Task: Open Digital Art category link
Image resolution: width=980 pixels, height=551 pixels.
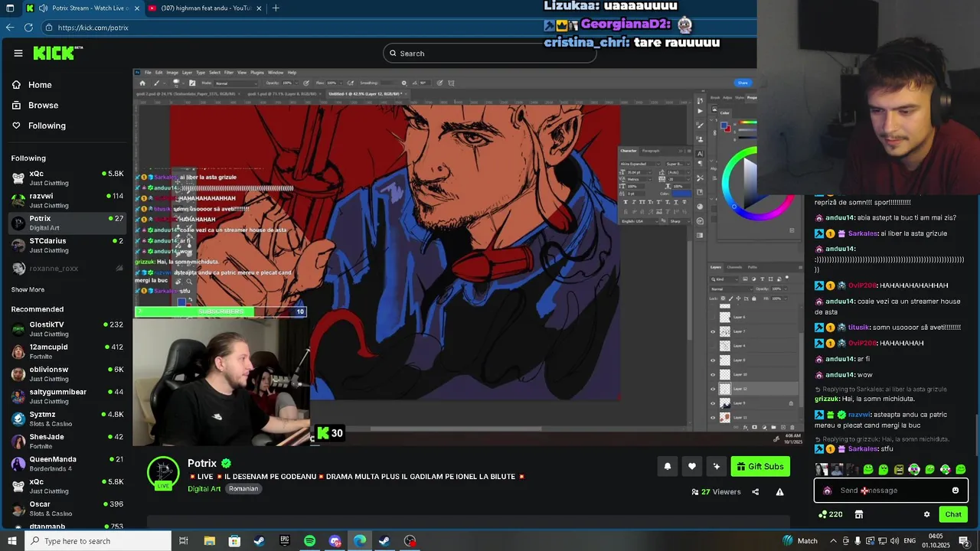Action: click(204, 488)
